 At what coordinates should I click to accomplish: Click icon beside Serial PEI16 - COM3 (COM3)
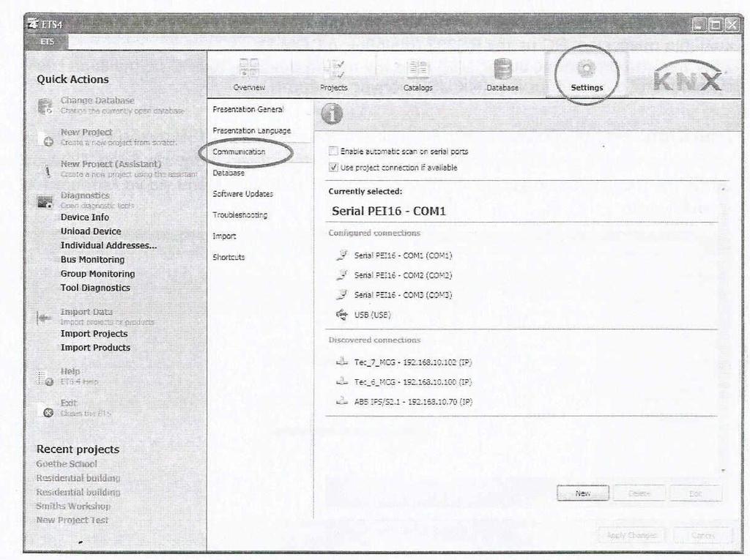pos(341,294)
